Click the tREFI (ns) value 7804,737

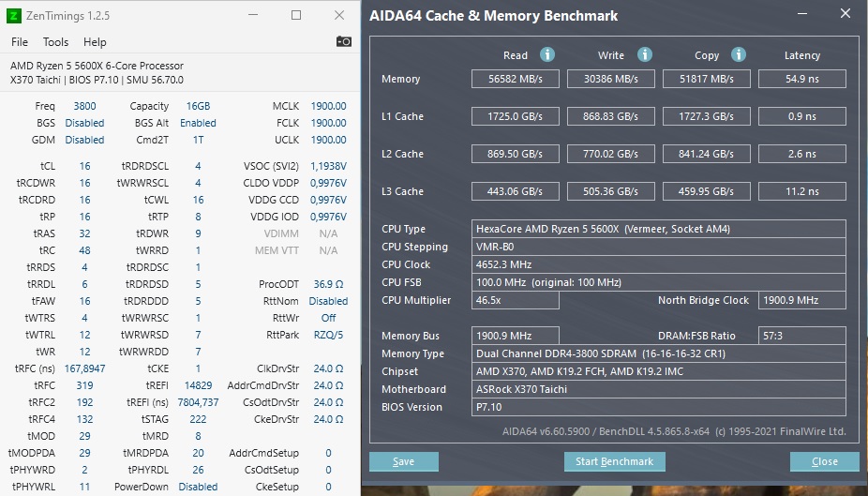pyautogui.click(x=198, y=402)
